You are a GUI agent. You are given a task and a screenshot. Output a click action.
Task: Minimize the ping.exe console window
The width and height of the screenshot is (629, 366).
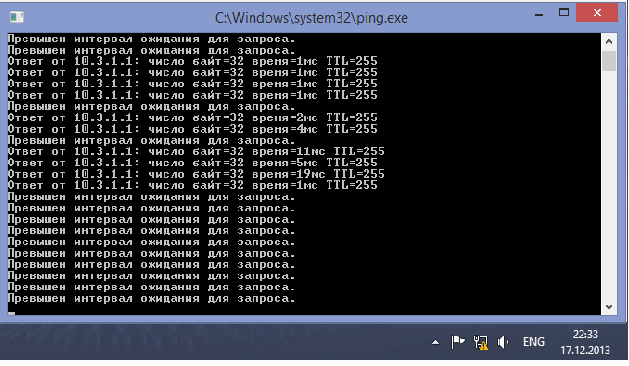point(539,15)
